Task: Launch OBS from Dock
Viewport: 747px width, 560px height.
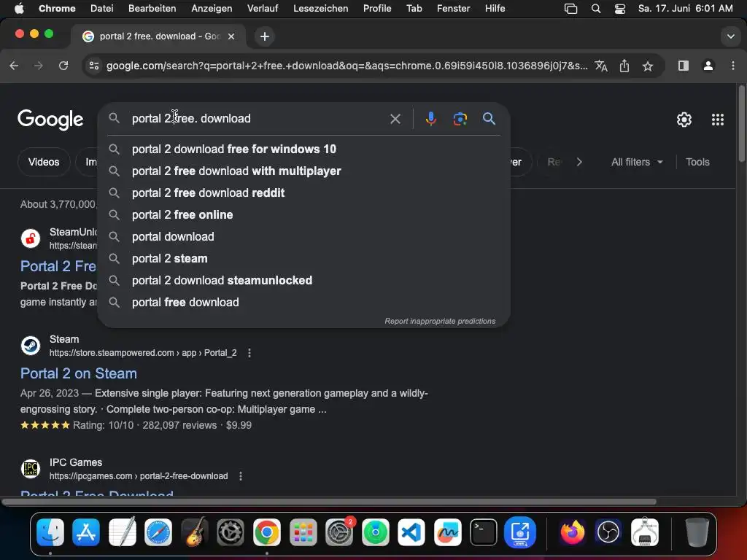Action: click(608, 532)
